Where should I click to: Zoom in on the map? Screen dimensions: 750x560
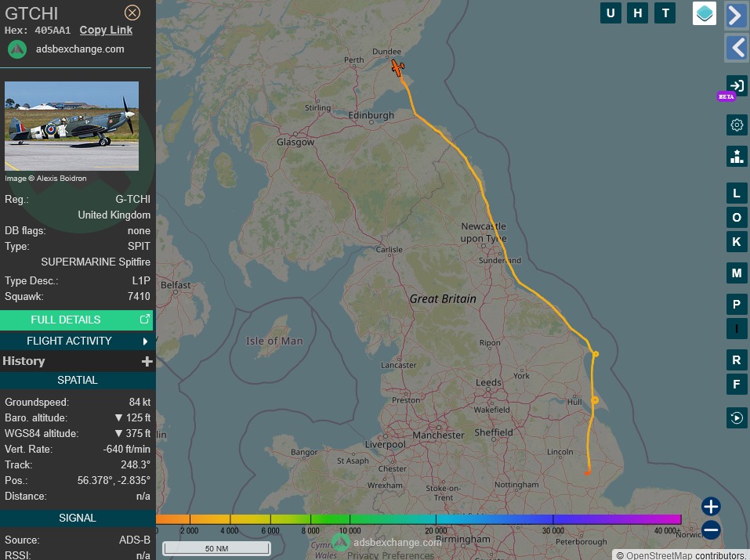click(x=711, y=506)
